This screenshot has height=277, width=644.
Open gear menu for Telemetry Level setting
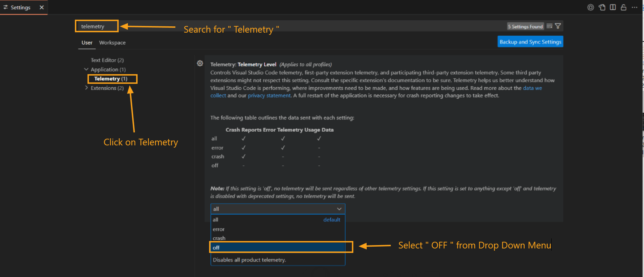click(x=200, y=63)
